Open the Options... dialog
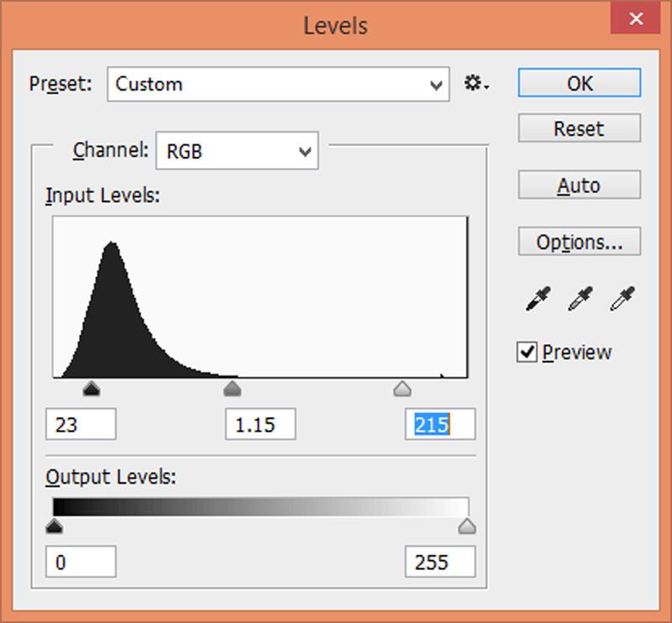This screenshot has height=623, width=672. click(579, 243)
